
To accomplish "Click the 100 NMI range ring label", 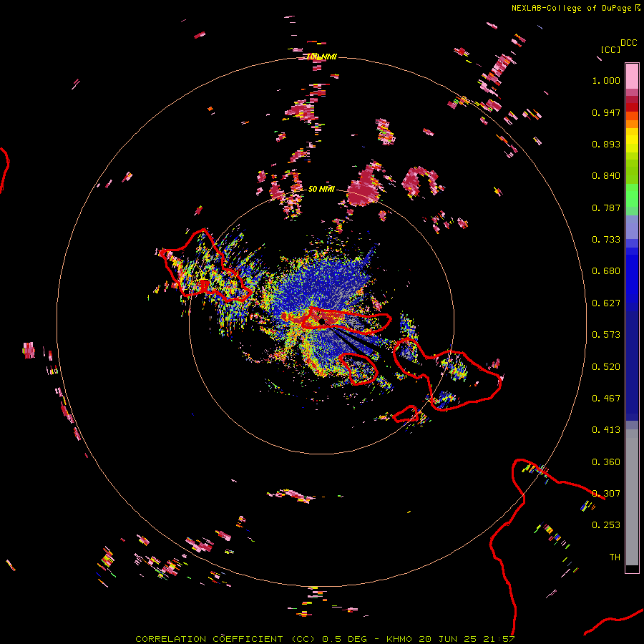I will pos(322,57).
